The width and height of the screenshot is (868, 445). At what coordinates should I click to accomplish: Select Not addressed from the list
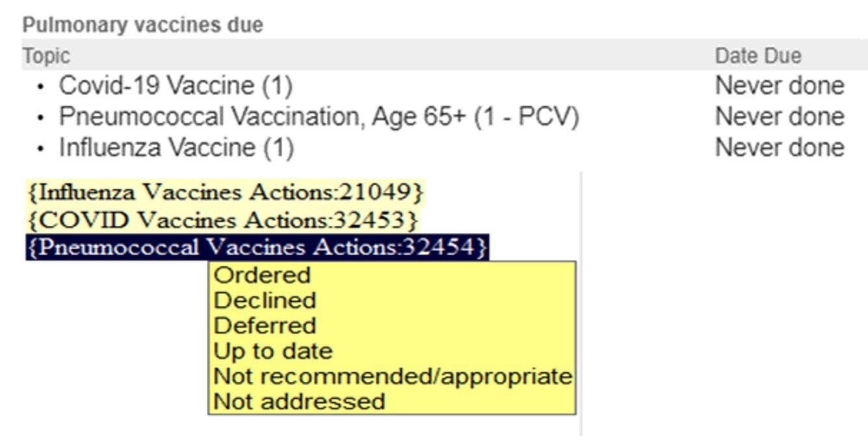click(x=299, y=401)
